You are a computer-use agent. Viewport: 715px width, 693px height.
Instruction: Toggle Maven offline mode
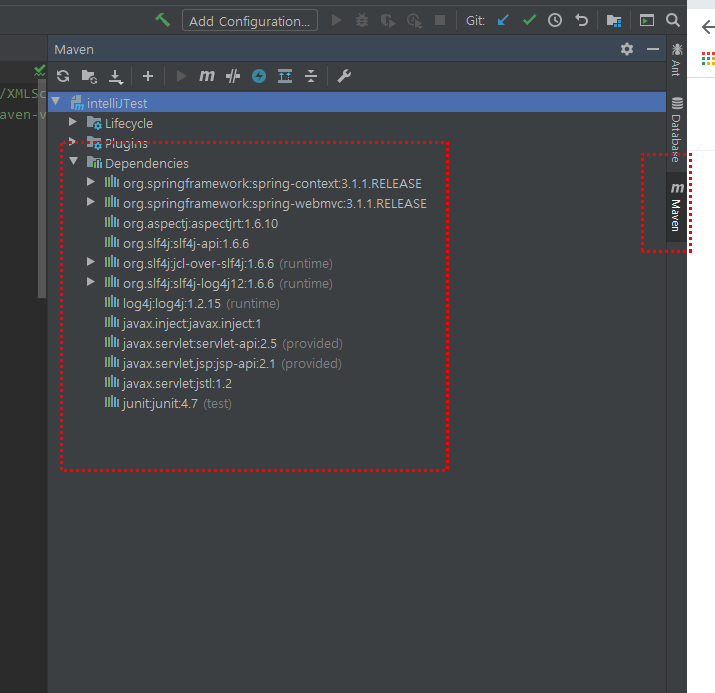259,76
